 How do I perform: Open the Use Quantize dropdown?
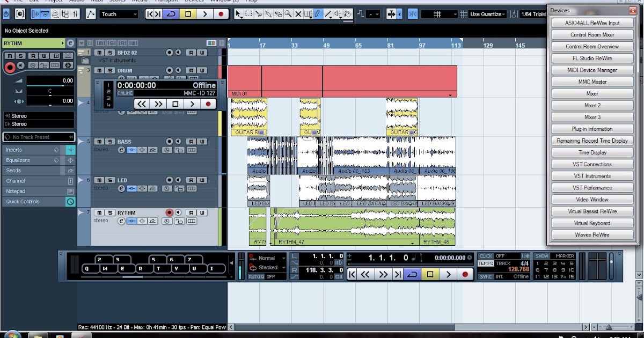487,14
